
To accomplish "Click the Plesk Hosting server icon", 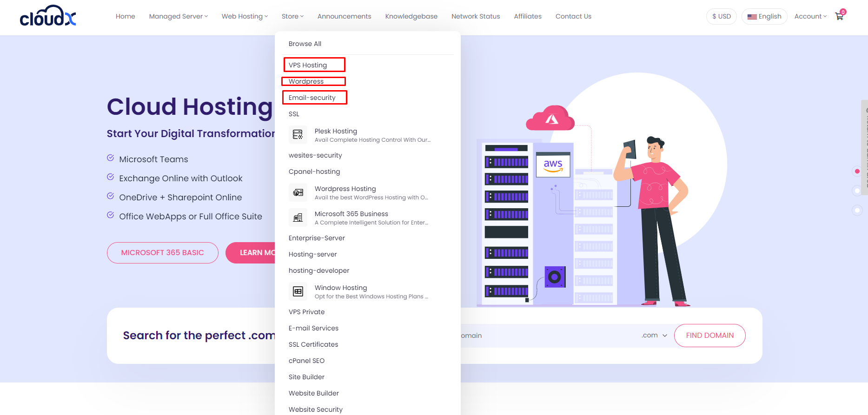I will 298,135.
